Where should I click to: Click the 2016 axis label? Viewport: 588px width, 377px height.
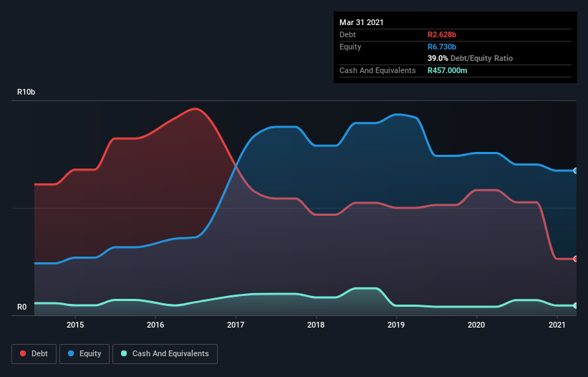click(155, 325)
